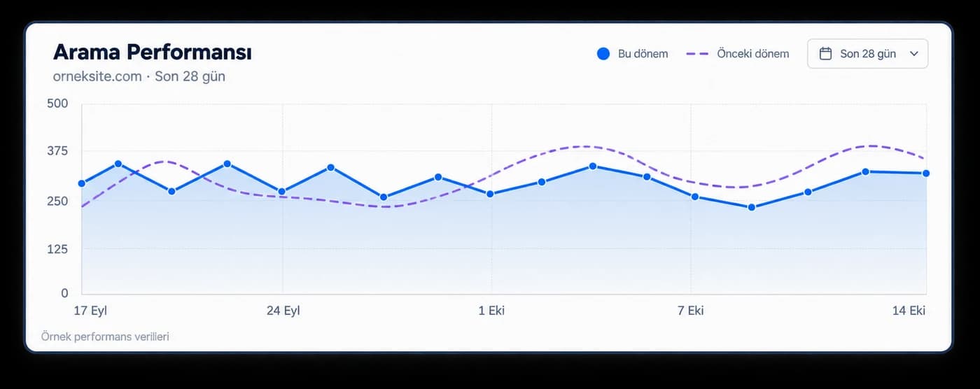Click the 500 y-axis label
The width and height of the screenshot is (980, 389).
pyautogui.click(x=57, y=104)
